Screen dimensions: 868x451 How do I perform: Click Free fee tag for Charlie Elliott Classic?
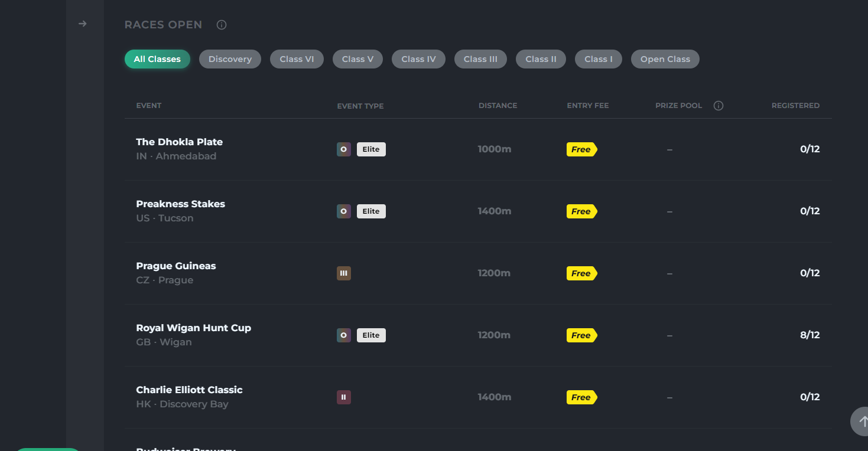(582, 397)
